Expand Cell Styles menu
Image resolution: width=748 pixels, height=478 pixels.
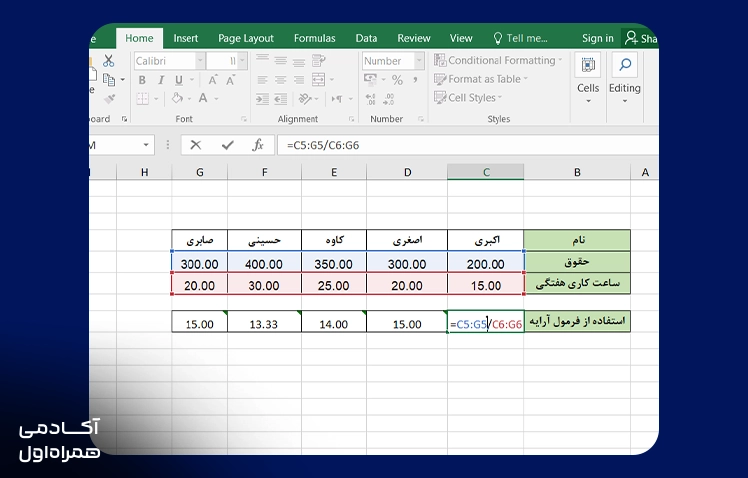468,97
